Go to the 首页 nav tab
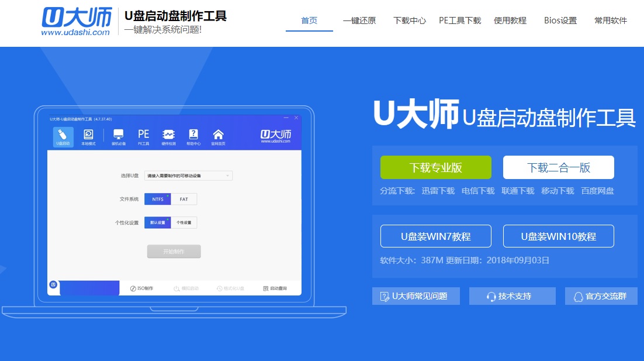Viewport: 644px width, 361px height. 309,20
